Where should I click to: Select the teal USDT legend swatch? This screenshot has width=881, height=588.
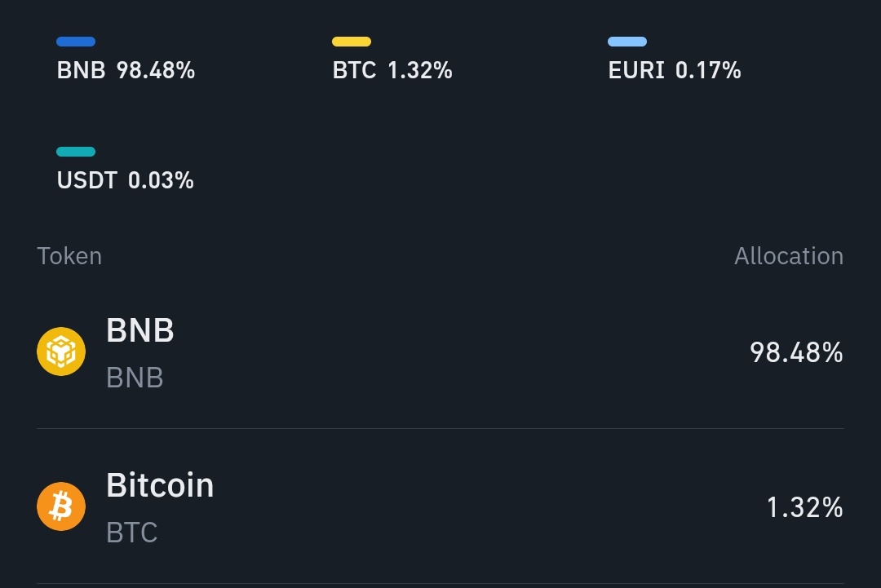click(76, 152)
